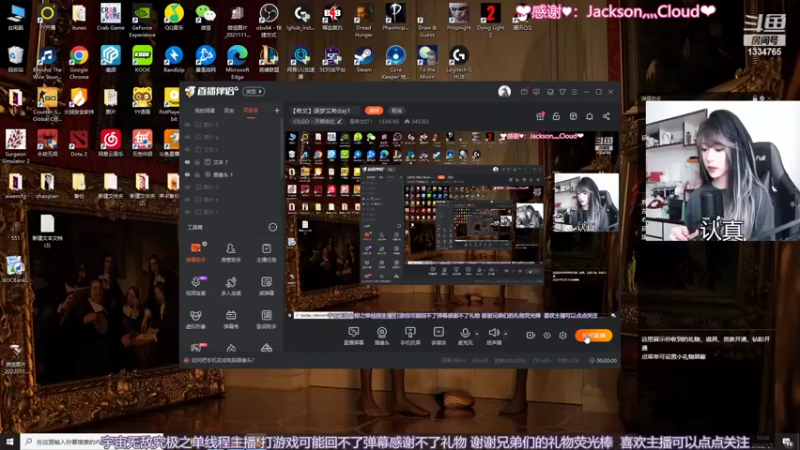The width and height of the screenshot is (800, 450).
Task: Open the phone-as-webcam help link
Action: [222, 360]
